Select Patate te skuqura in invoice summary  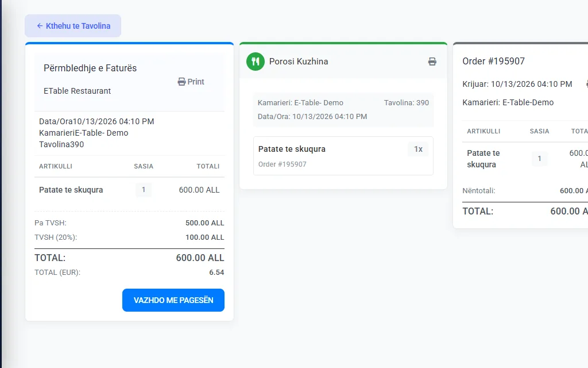pyautogui.click(x=71, y=190)
